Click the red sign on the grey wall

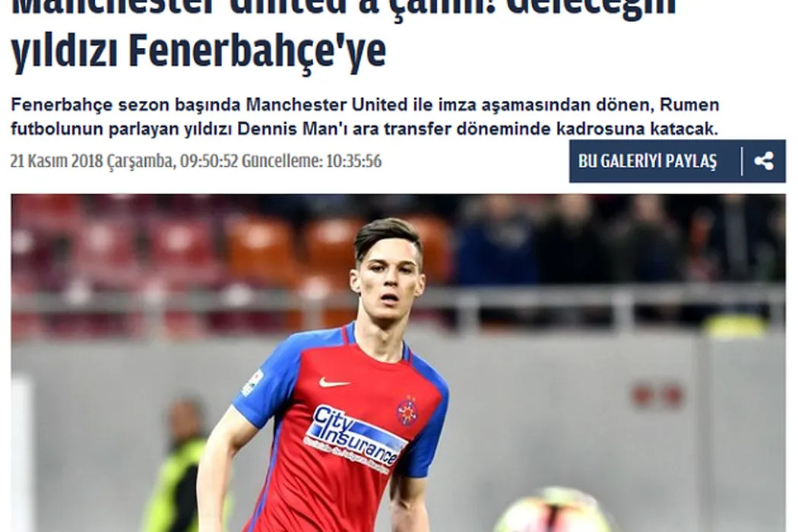coord(655,395)
